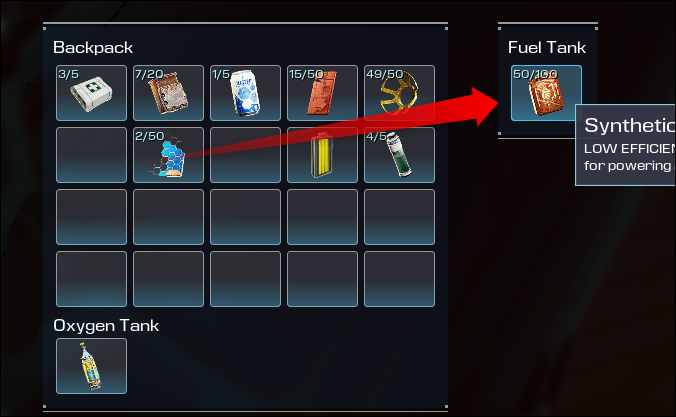Click the green canister 4/5 item
The width and height of the screenshot is (676, 417).
399,155
